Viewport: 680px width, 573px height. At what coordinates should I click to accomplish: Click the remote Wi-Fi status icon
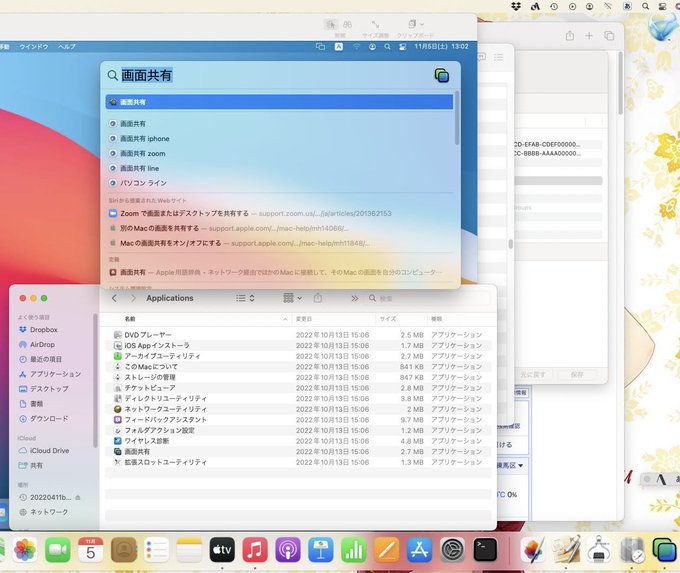click(356, 46)
